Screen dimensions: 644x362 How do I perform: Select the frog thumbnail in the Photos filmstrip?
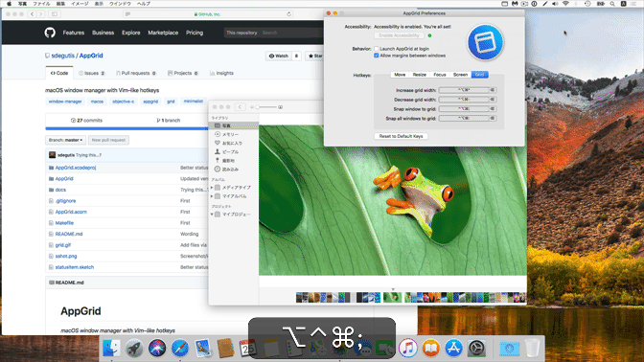point(392,297)
